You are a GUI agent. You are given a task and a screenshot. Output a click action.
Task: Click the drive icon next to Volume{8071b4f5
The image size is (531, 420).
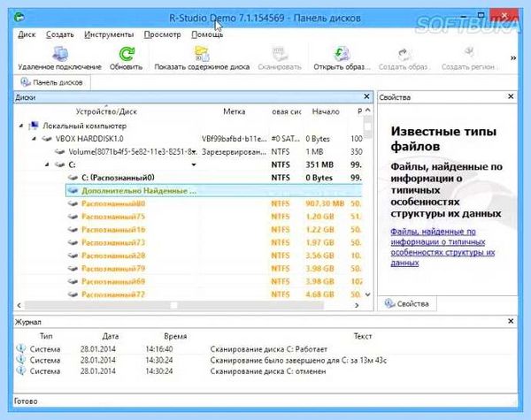(x=59, y=151)
